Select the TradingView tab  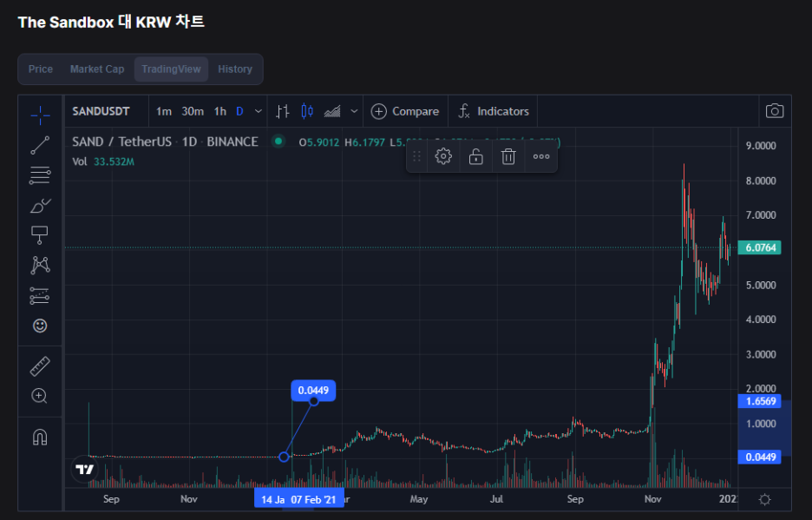(x=171, y=69)
